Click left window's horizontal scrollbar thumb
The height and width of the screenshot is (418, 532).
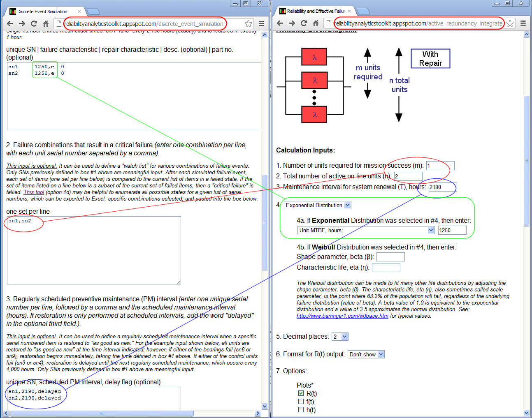pos(101,413)
